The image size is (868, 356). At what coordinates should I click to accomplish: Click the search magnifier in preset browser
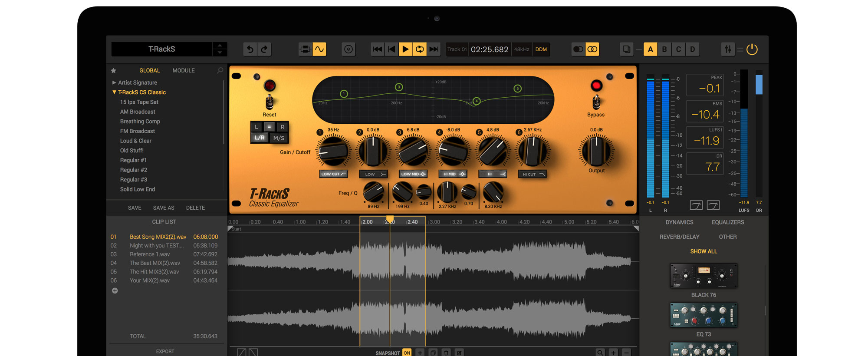point(220,70)
